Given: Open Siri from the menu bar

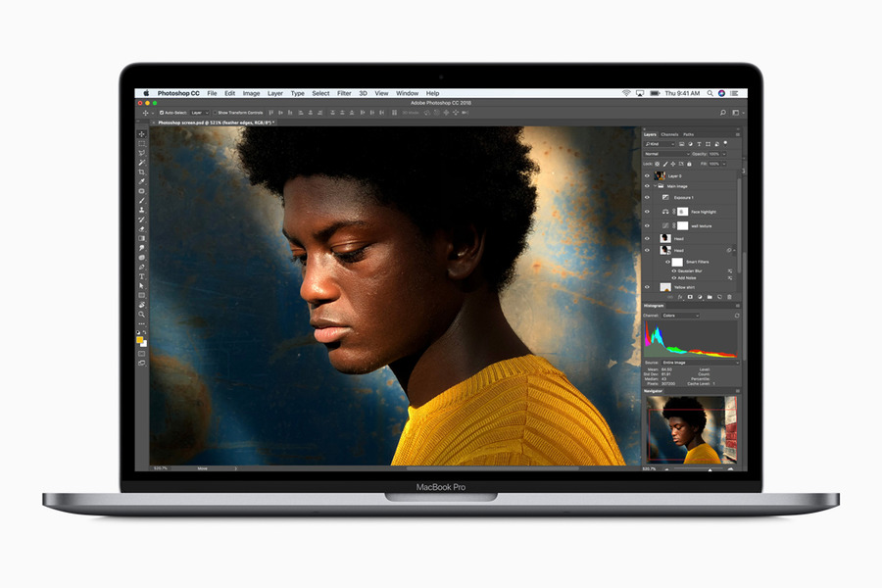Looking at the screenshot, I should [721, 93].
